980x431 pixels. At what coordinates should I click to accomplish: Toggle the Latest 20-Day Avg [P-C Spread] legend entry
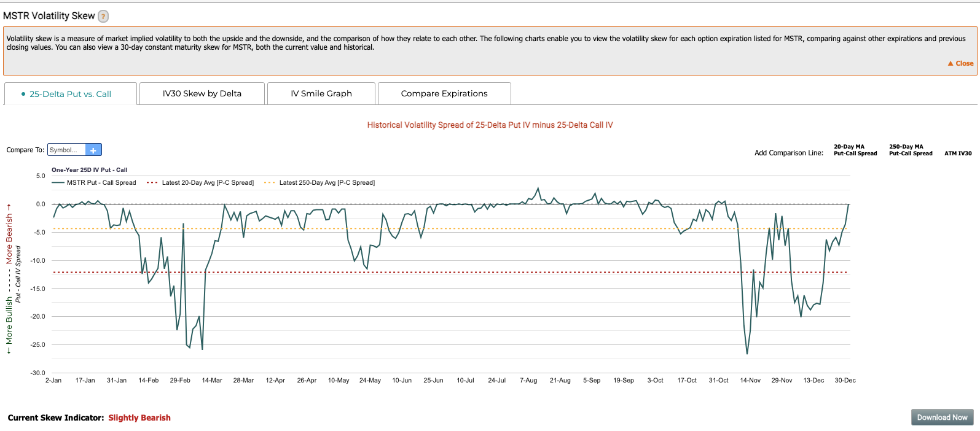200,182
